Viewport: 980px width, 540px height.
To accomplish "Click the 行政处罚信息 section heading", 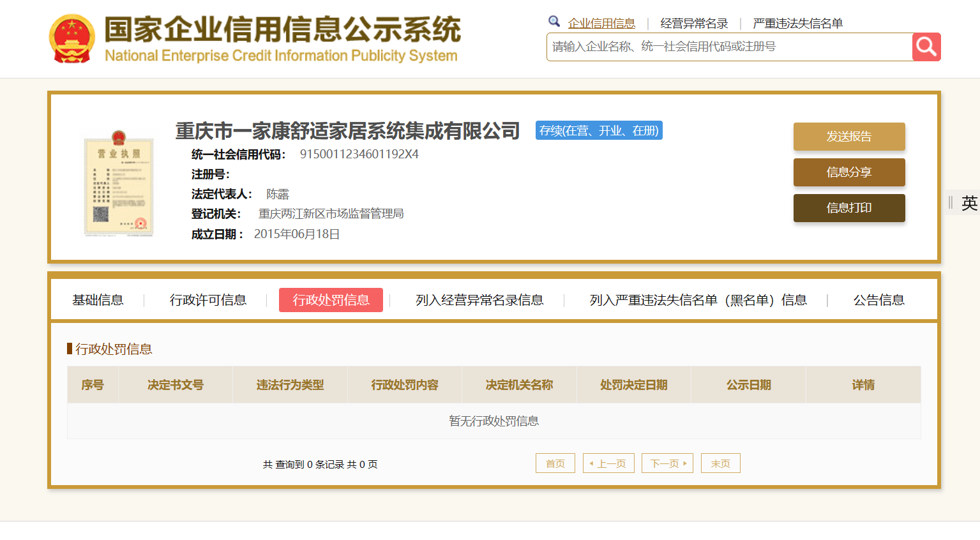I will pyautogui.click(x=114, y=349).
